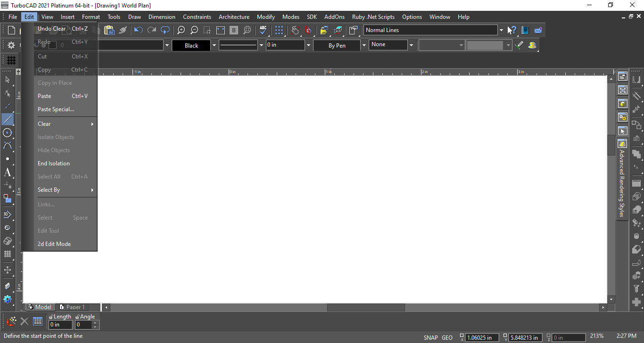Open the 0 in pen width dropdown
The image size is (644, 343).
(308, 45)
